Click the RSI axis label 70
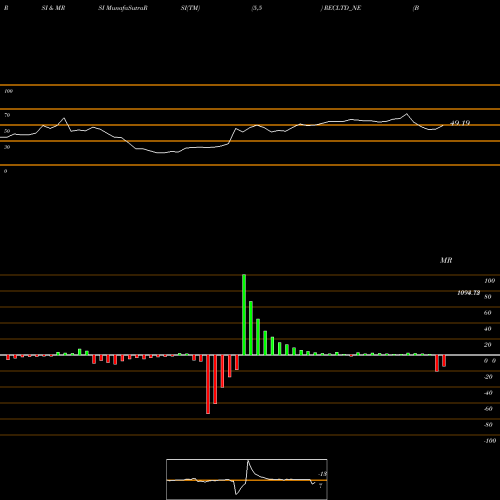The image size is (500, 500). [x=7, y=115]
